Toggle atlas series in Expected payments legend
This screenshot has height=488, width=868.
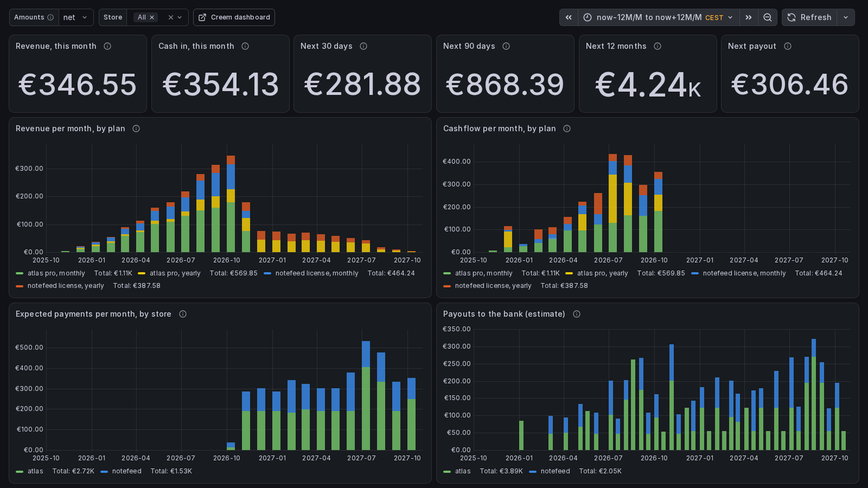35,471
